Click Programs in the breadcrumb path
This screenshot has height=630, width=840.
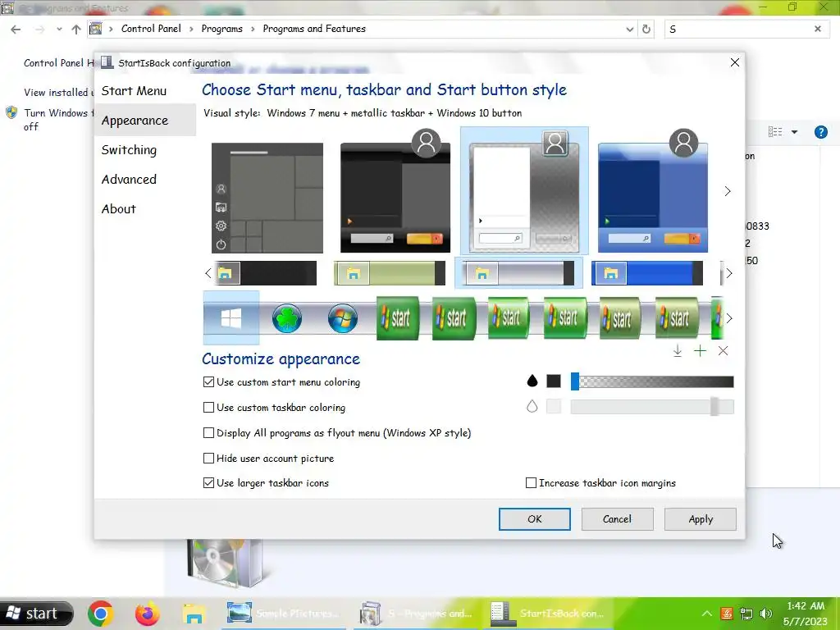point(221,29)
